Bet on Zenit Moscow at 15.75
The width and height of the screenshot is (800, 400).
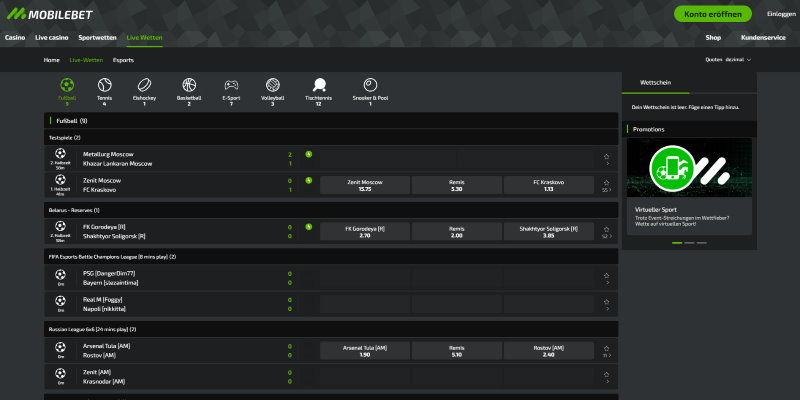click(365, 185)
